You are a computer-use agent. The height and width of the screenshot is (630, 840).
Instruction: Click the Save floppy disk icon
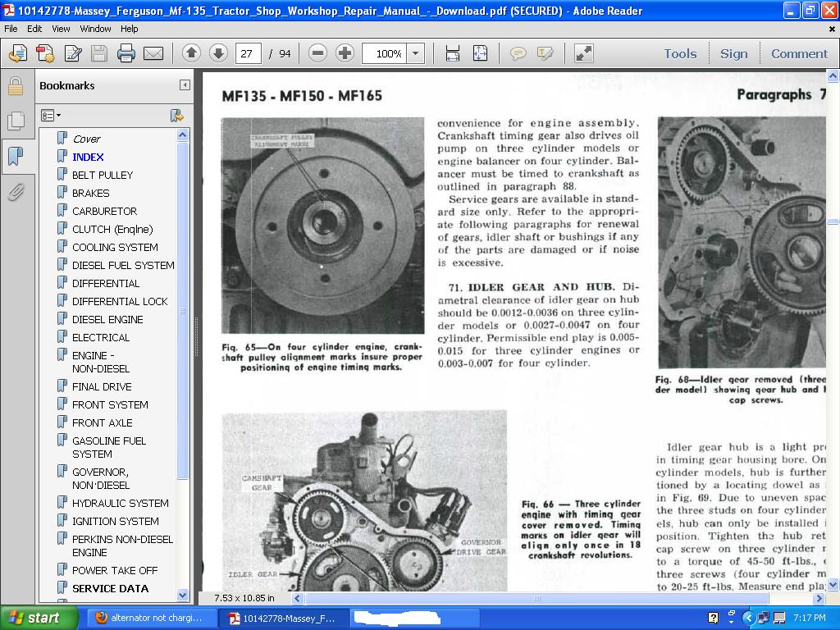click(99, 53)
